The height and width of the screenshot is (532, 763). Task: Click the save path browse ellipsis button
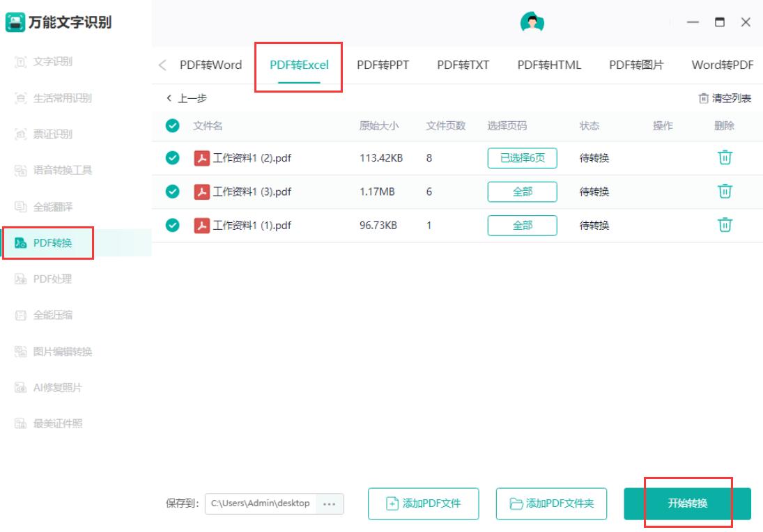[329, 503]
